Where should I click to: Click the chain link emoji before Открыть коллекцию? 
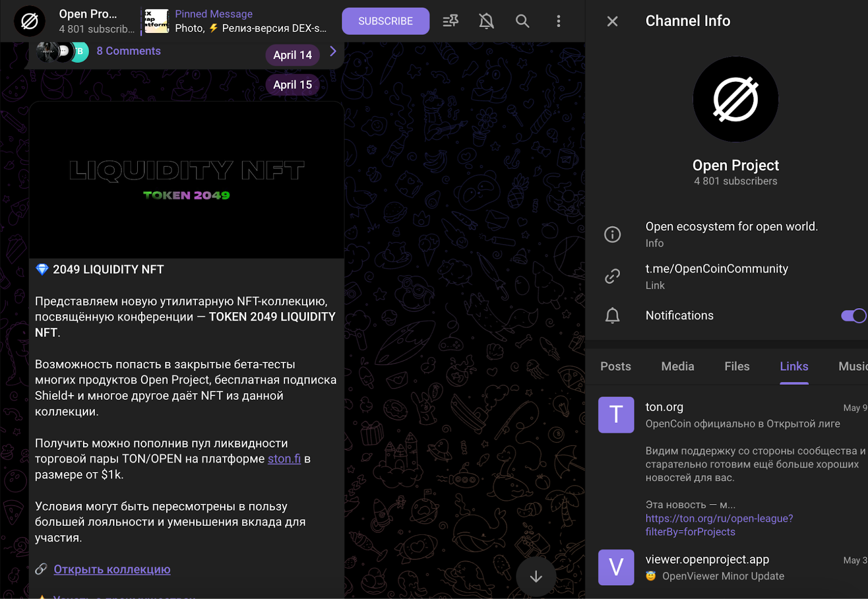pos(41,569)
